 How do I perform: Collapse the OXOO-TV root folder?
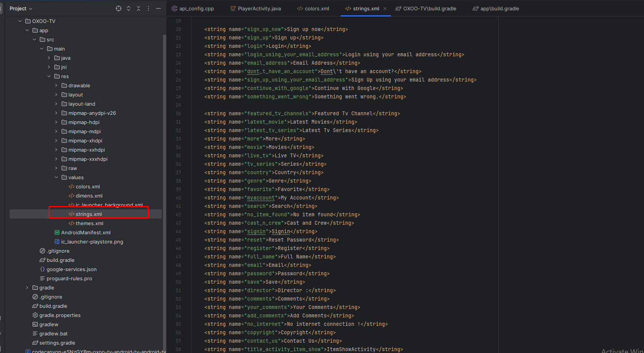point(20,21)
